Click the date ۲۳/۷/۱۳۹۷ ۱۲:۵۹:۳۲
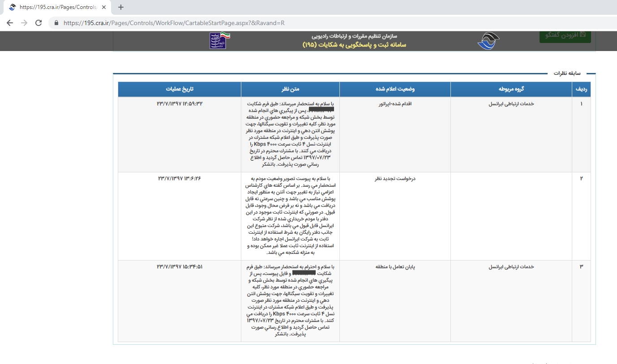The width and height of the screenshot is (617, 364). click(180, 104)
